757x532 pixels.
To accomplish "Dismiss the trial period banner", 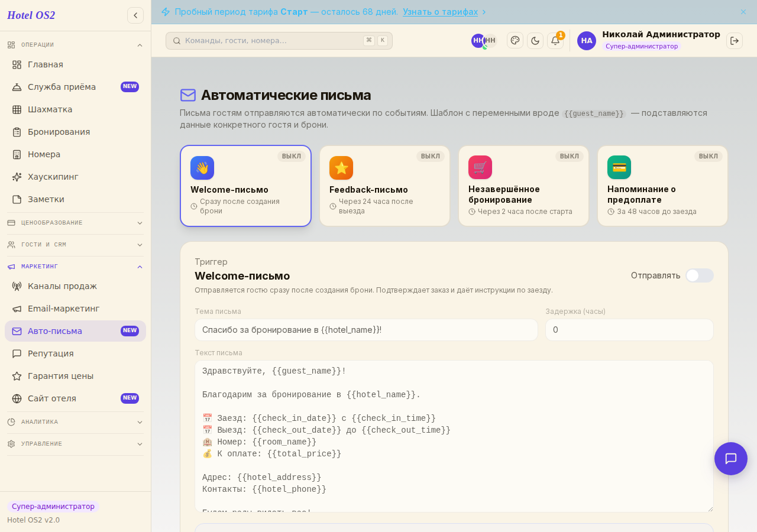I will click(743, 12).
